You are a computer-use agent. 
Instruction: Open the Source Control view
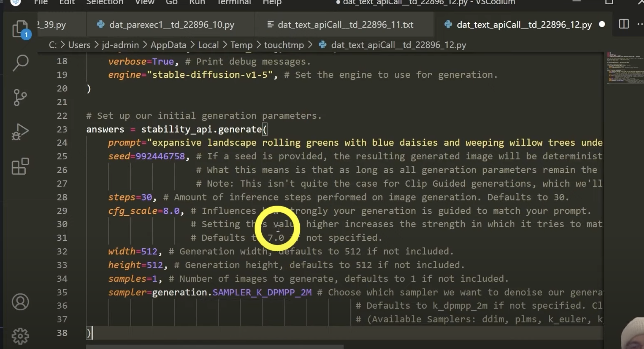[x=20, y=97]
